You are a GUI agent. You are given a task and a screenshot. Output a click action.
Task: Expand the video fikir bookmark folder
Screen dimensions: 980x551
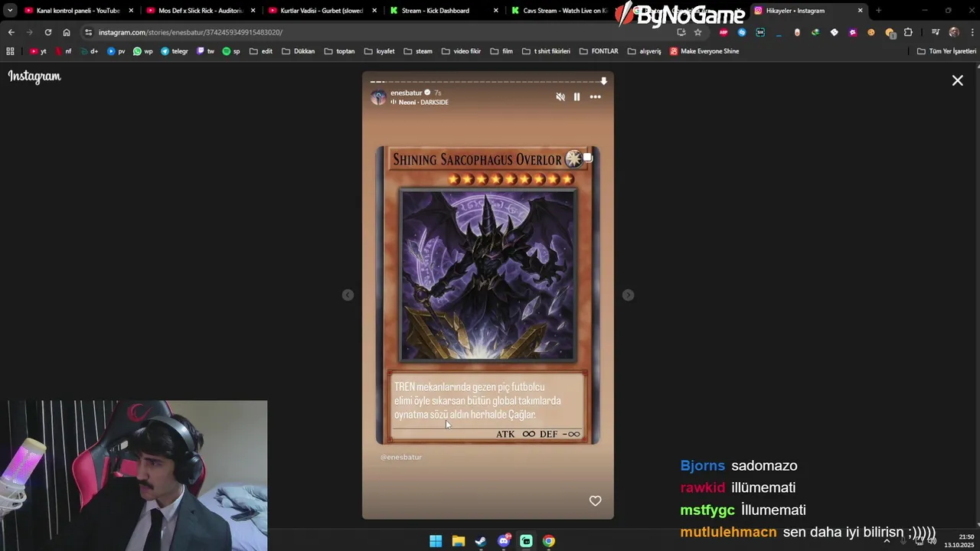point(461,51)
